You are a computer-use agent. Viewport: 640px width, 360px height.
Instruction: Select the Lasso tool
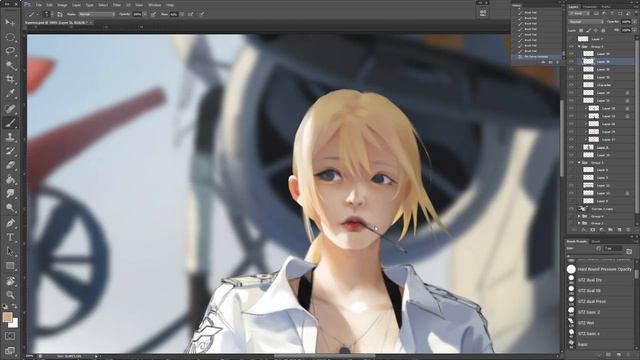click(10, 51)
